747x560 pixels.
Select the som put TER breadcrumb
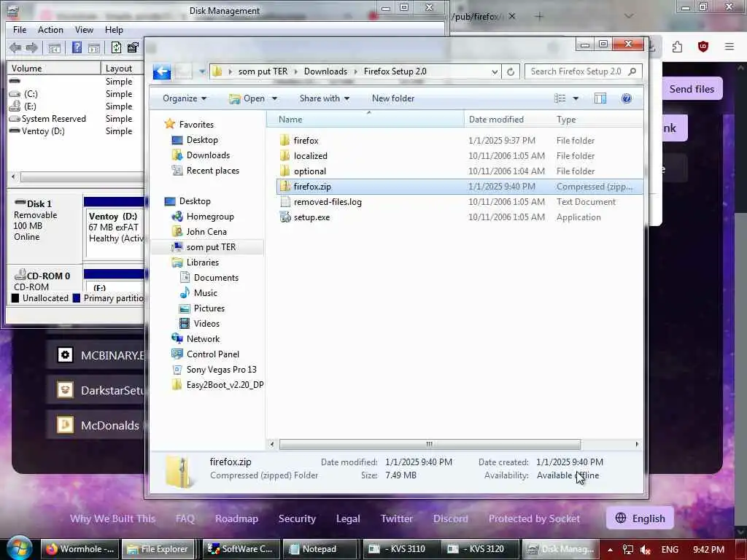click(x=263, y=71)
